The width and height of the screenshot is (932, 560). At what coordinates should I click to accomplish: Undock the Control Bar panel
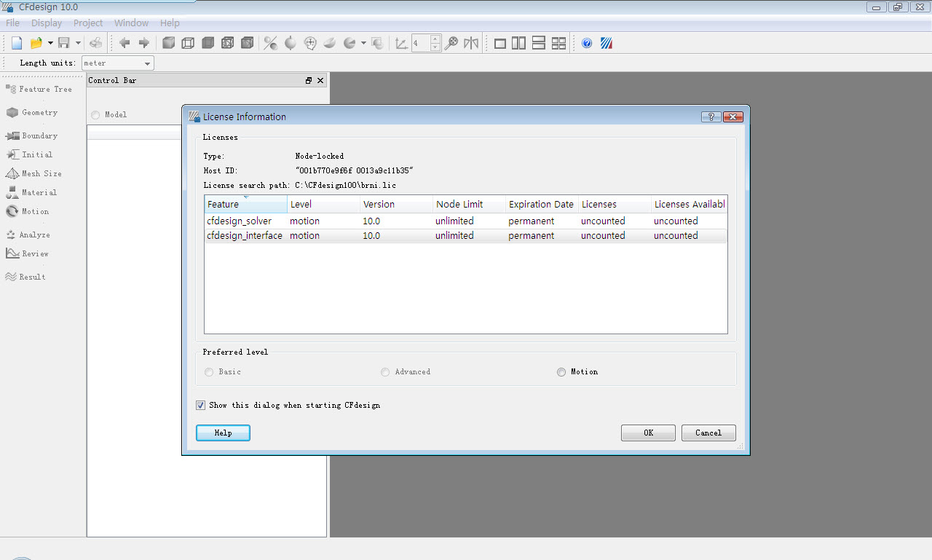[309, 81]
